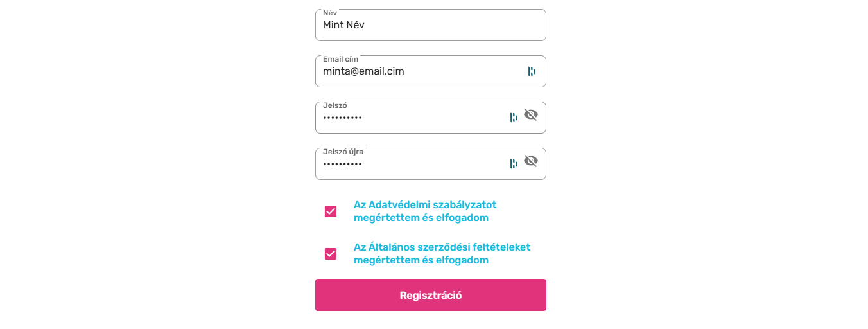Reveal password in the Jelszó újra field

530,161
